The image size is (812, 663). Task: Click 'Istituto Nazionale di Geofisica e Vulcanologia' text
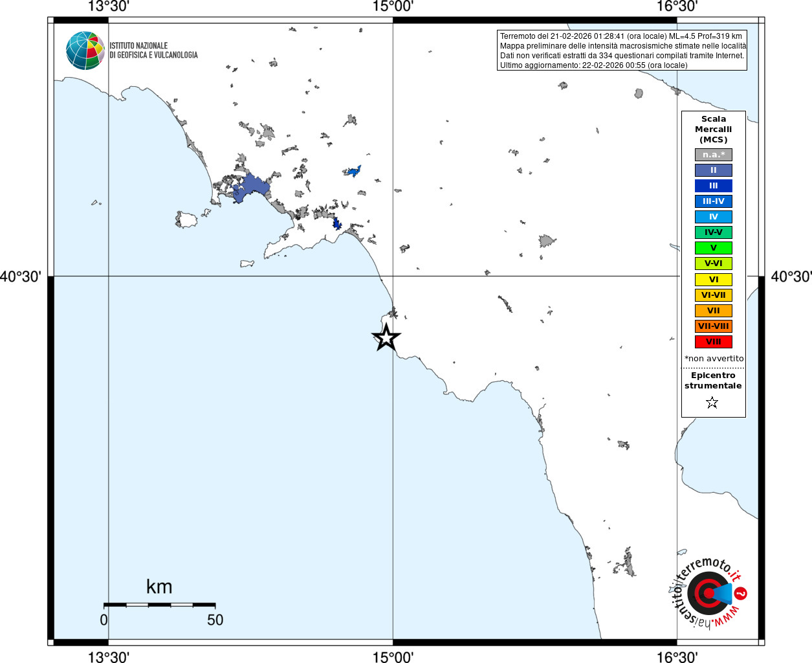[x=153, y=51]
